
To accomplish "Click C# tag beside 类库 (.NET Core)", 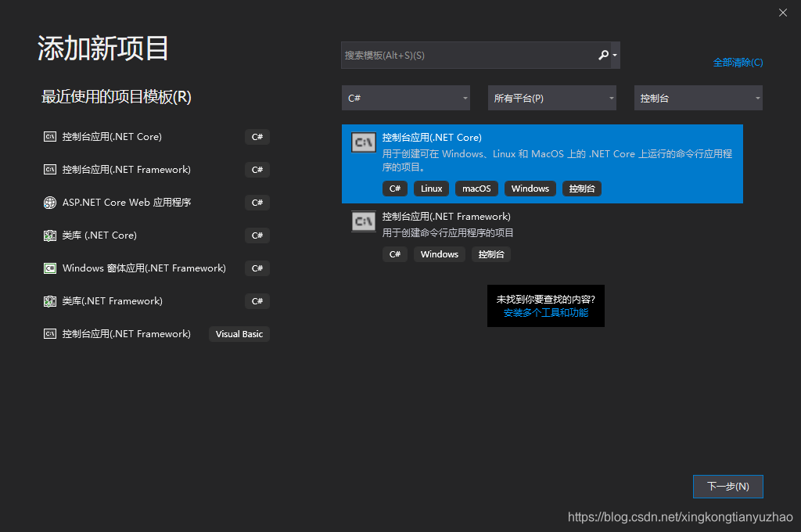I will click(257, 235).
